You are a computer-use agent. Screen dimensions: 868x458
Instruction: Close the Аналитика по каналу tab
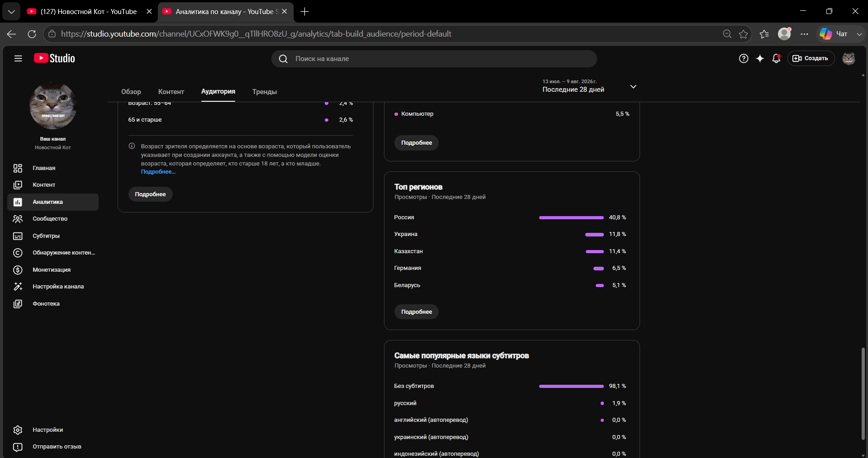tap(285, 12)
